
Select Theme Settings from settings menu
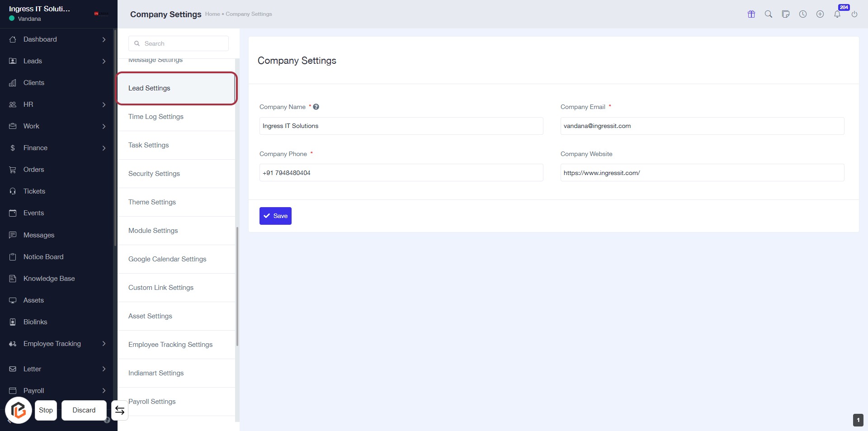tap(152, 202)
